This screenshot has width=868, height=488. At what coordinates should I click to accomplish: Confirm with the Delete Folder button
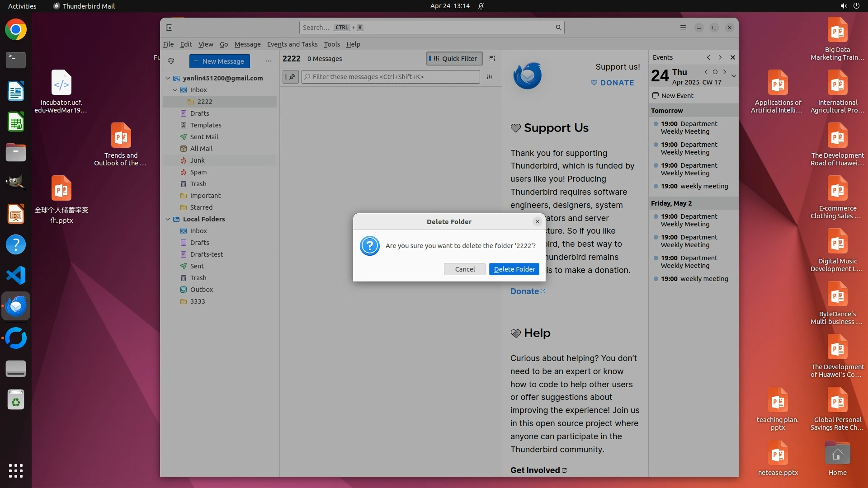pyautogui.click(x=514, y=269)
